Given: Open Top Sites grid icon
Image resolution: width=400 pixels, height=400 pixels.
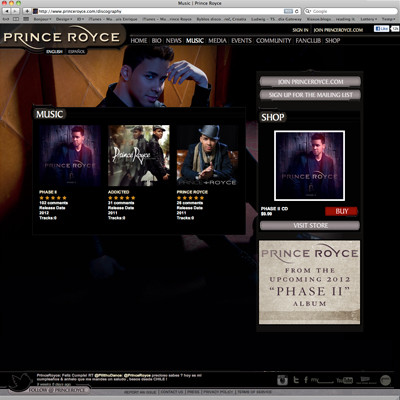Looking at the screenshot, I should [x=26, y=19].
